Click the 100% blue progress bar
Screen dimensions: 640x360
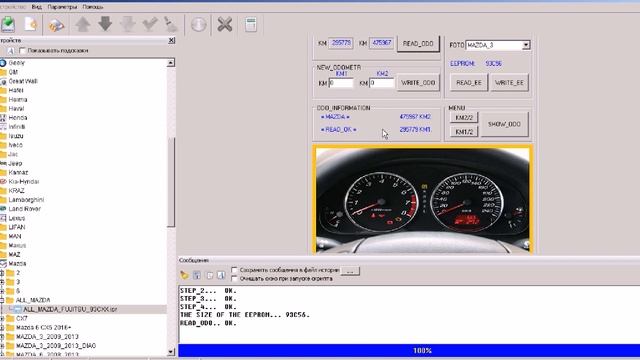pos(409,351)
